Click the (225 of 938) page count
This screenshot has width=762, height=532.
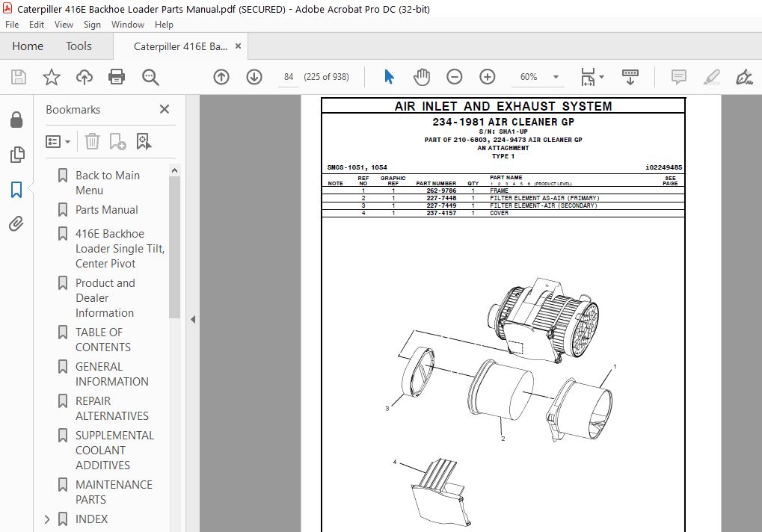[x=326, y=77]
